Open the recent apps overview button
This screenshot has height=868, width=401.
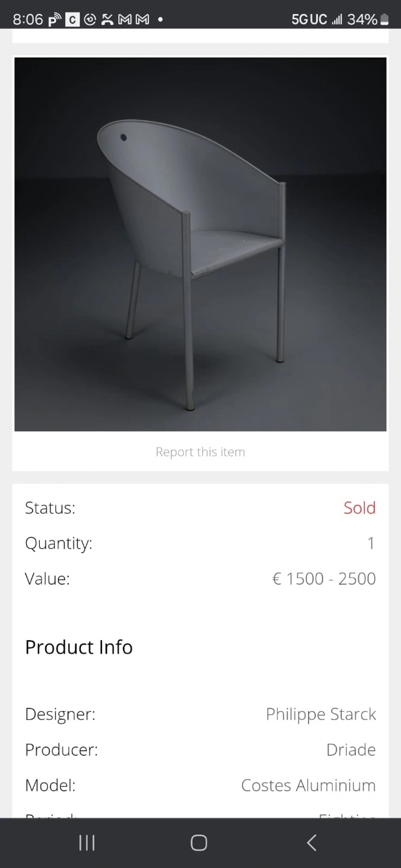[x=87, y=842]
